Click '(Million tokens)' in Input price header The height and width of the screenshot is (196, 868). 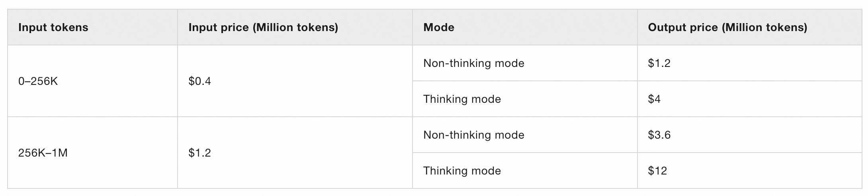(295, 27)
